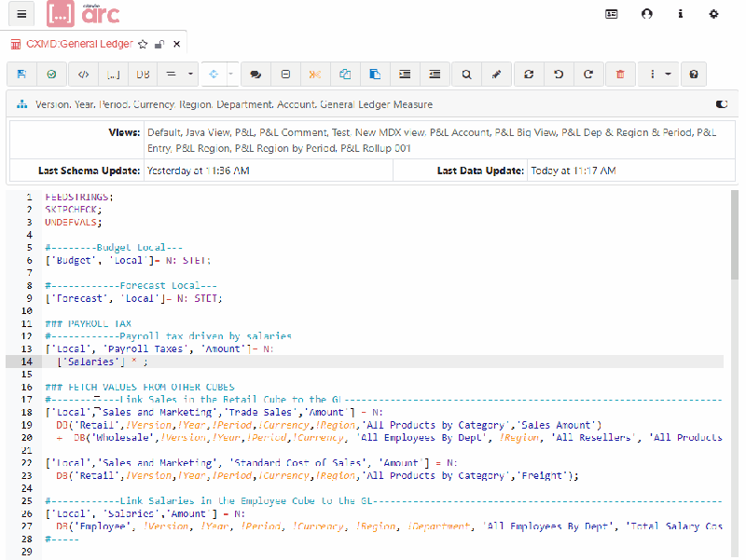Check rule syntax with the checkmark icon
Image resolution: width=746 pixels, height=560 pixels.
click(51, 75)
